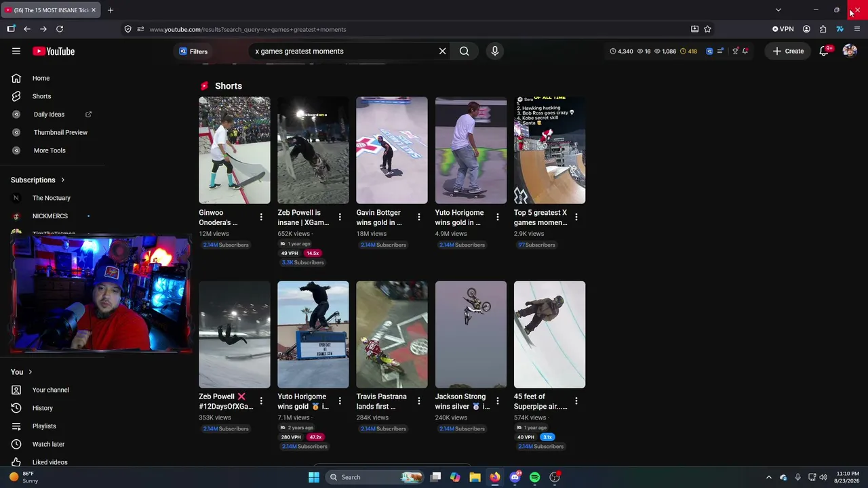Open the Firefox account profile icon
This screenshot has height=488, width=868.
[x=806, y=29]
